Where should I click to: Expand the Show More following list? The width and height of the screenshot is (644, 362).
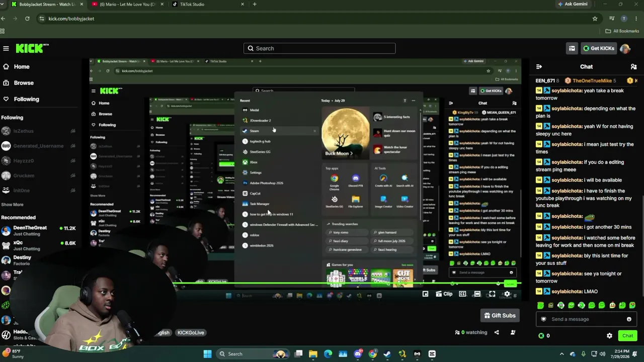pyautogui.click(x=12, y=205)
